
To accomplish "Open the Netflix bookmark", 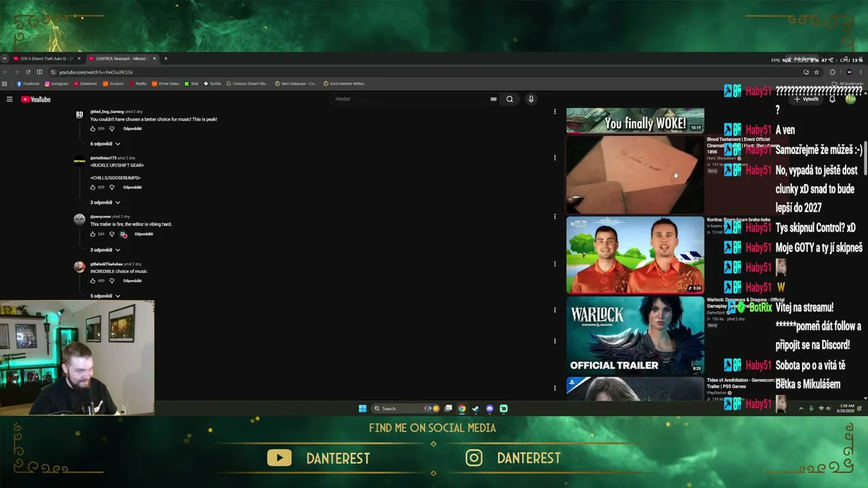I will coord(138,84).
